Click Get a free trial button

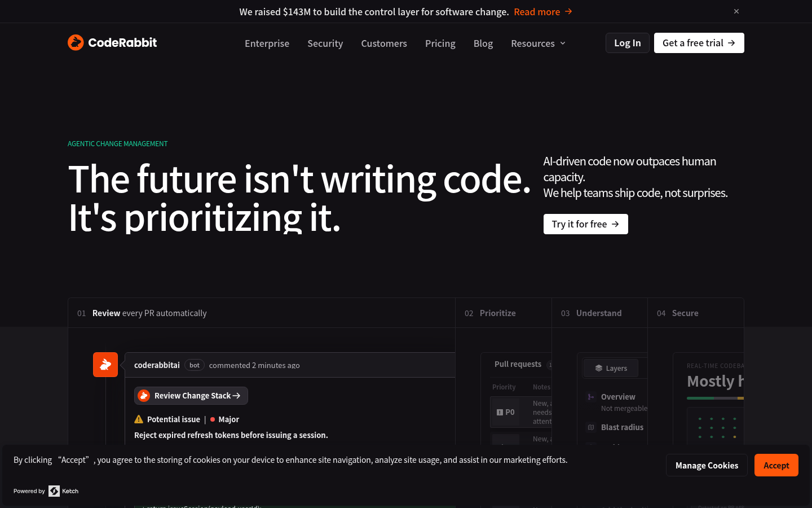coord(699,43)
